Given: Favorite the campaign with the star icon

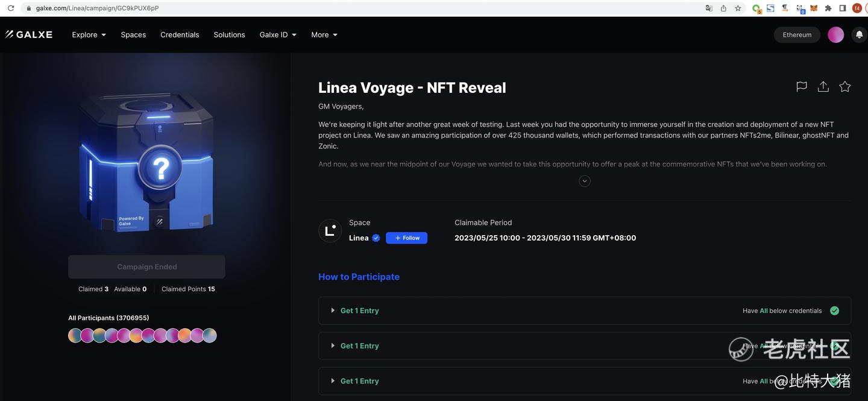Looking at the screenshot, I should point(845,87).
